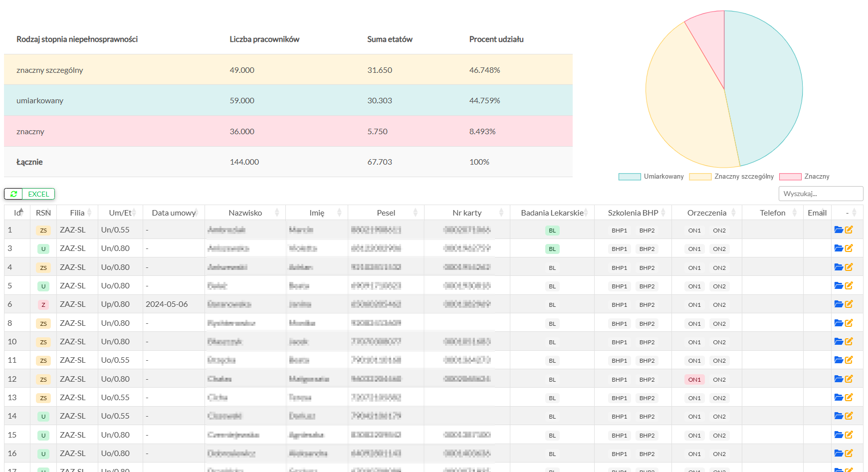
Task: Sort by Orzeczenia column header
Action: pyautogui.click(x=706, y=213)
